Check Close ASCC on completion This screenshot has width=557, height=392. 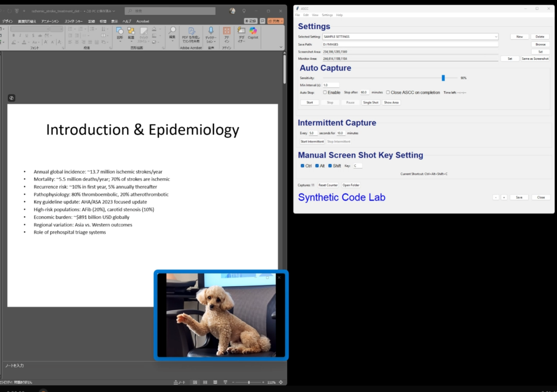click(388, 92)
